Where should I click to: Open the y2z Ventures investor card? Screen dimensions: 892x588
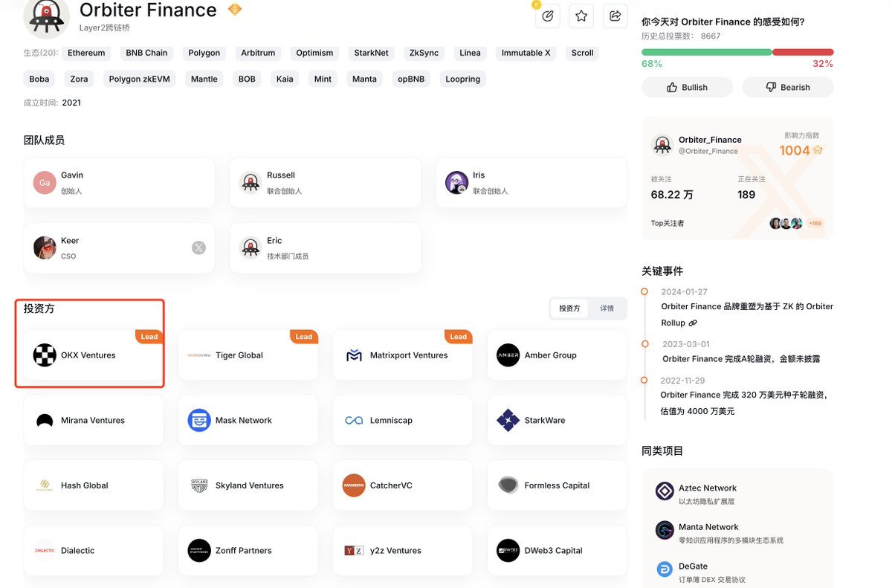pyautogui.click(x=403, y=551)
